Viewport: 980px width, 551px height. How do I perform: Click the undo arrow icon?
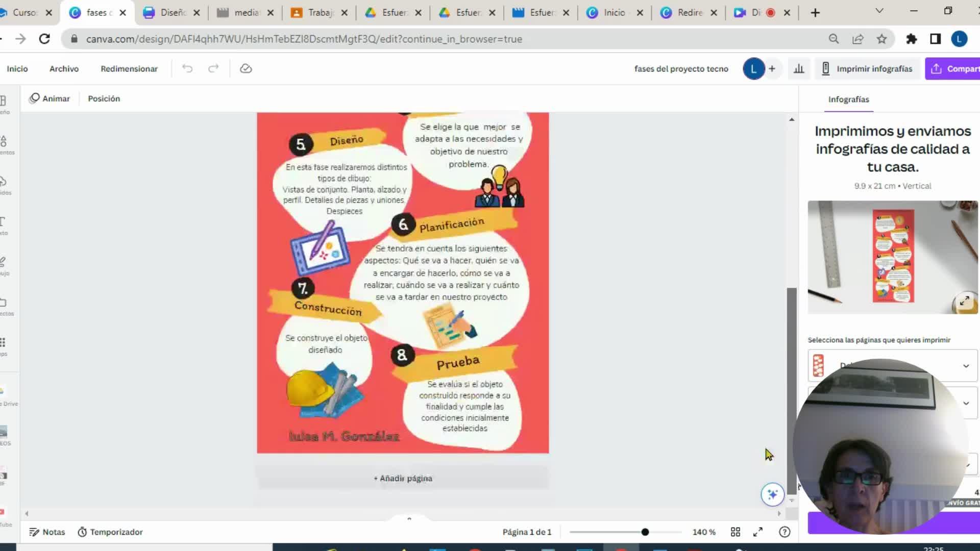coord(187,68)
